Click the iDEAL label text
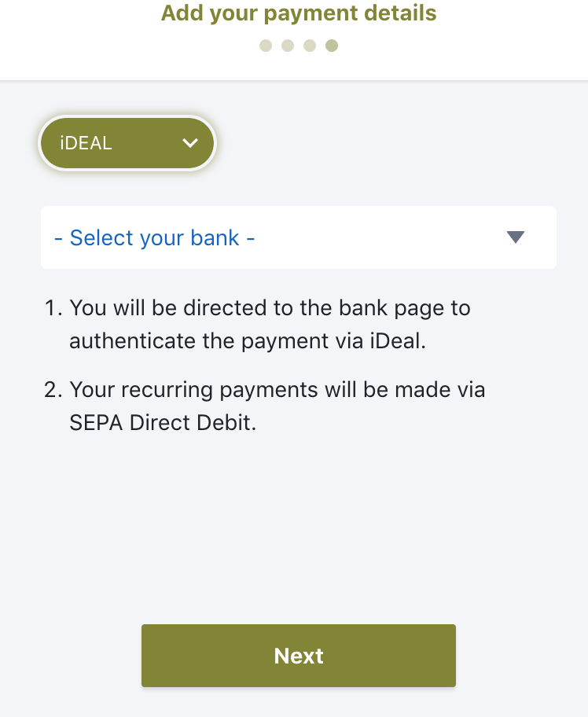 (x=86, y=143)
